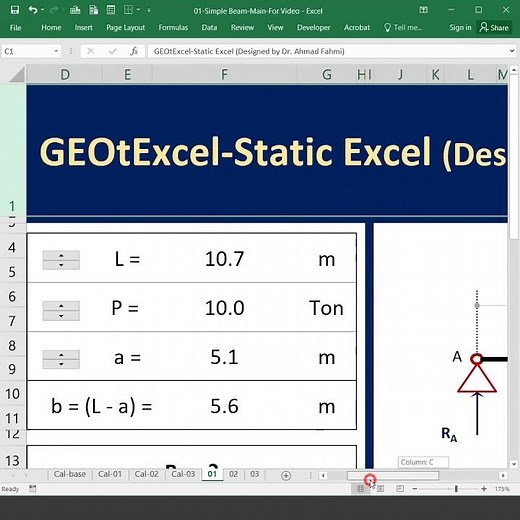Image resolution: width=520 pixels, height=520 pixels.
Task: Open the Page Layout tab
Action: tap(125, 28)
